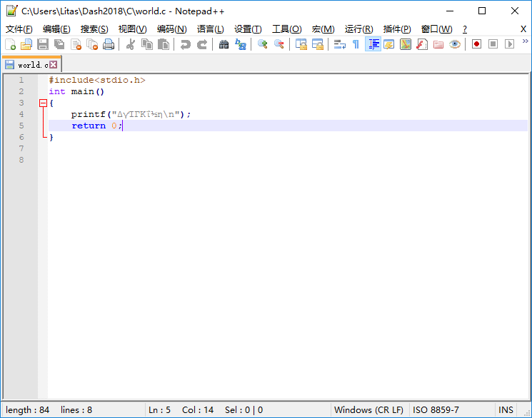Click the INS insert mode indicator
This screenshot has width=532, height=418.
(506, 410)
